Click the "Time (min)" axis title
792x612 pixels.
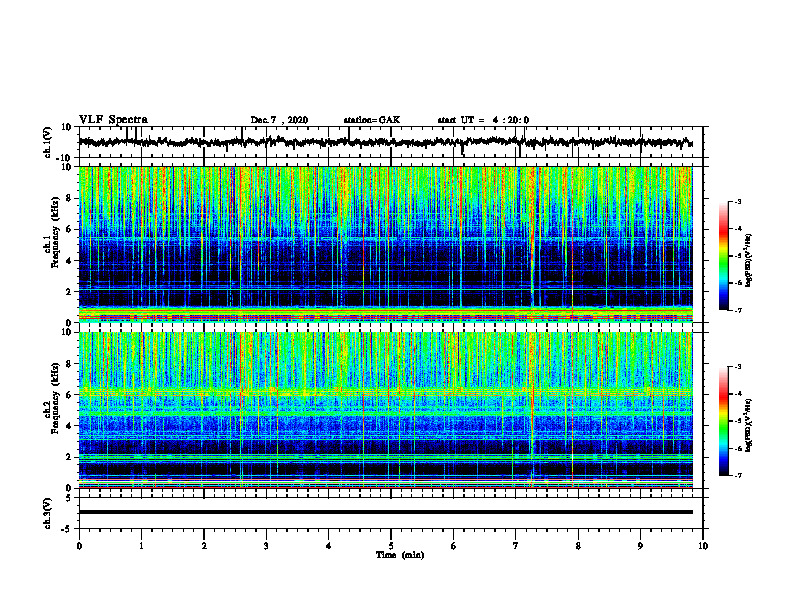[400, 555]
